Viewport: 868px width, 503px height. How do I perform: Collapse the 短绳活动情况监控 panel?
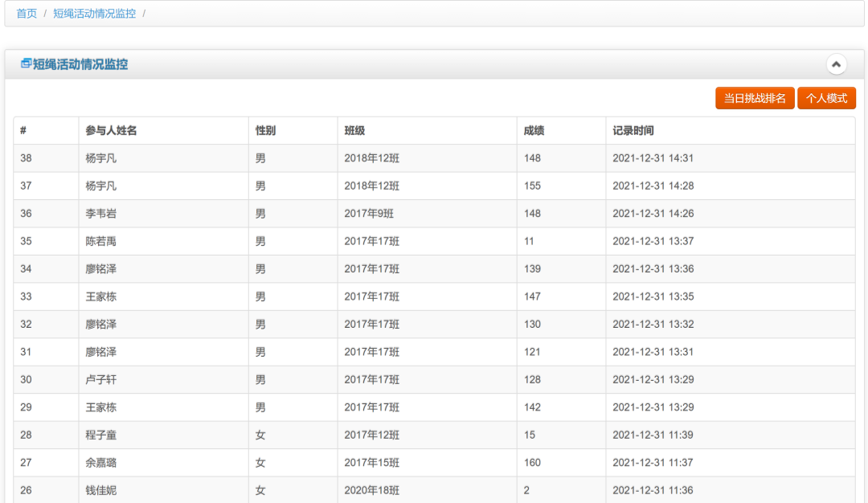tap(837, 64)
